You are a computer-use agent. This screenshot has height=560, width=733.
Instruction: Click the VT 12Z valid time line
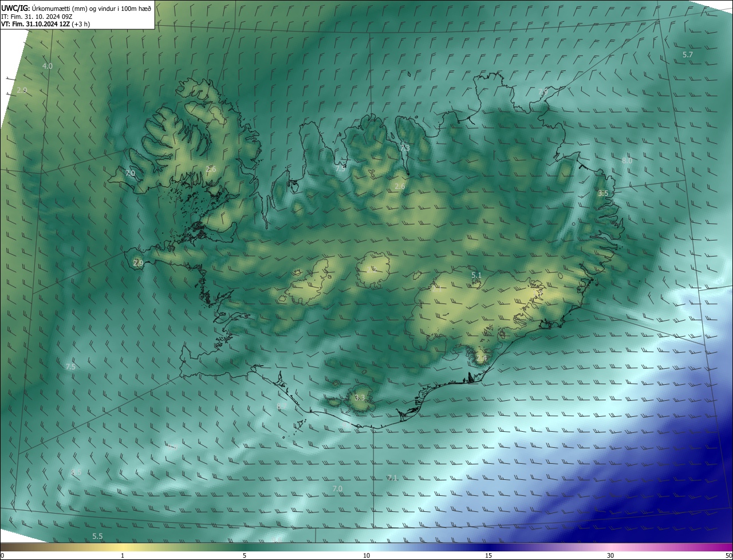pyautogui.click(x=45, y=24)
